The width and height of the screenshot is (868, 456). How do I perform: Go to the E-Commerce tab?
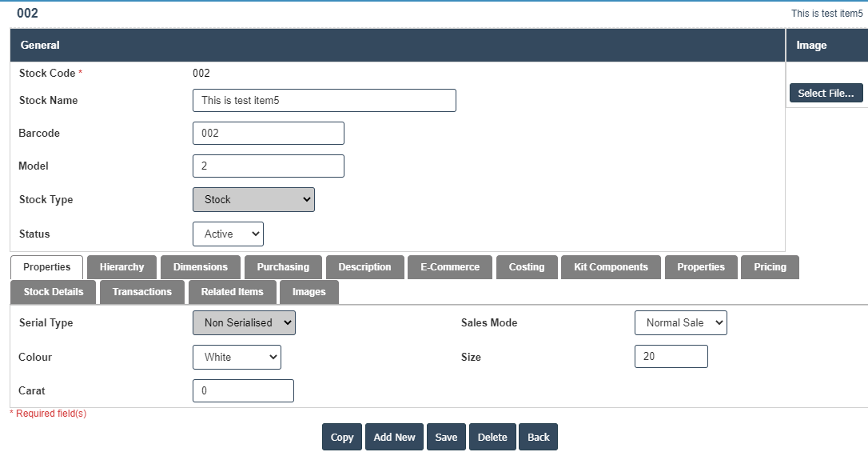click(x=450, y=267)
